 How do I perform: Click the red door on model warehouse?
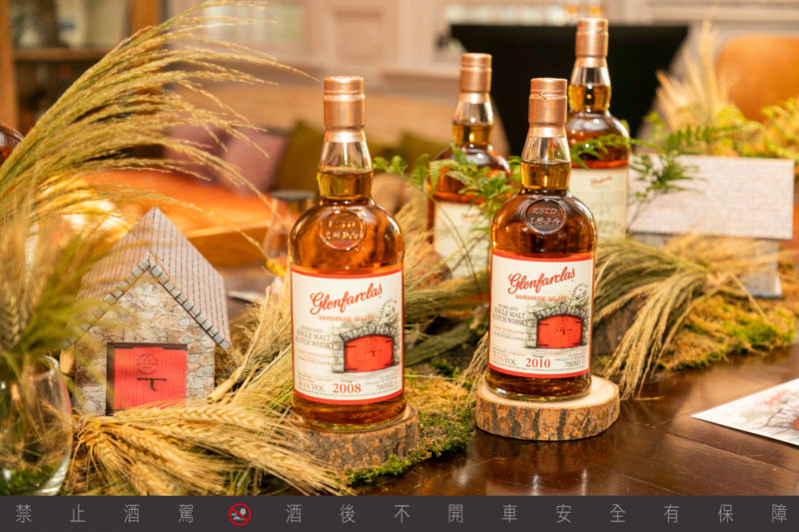(x=147, y=375)
